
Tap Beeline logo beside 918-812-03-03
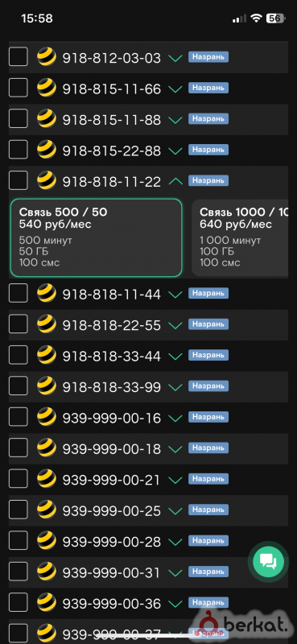[47, 56]
